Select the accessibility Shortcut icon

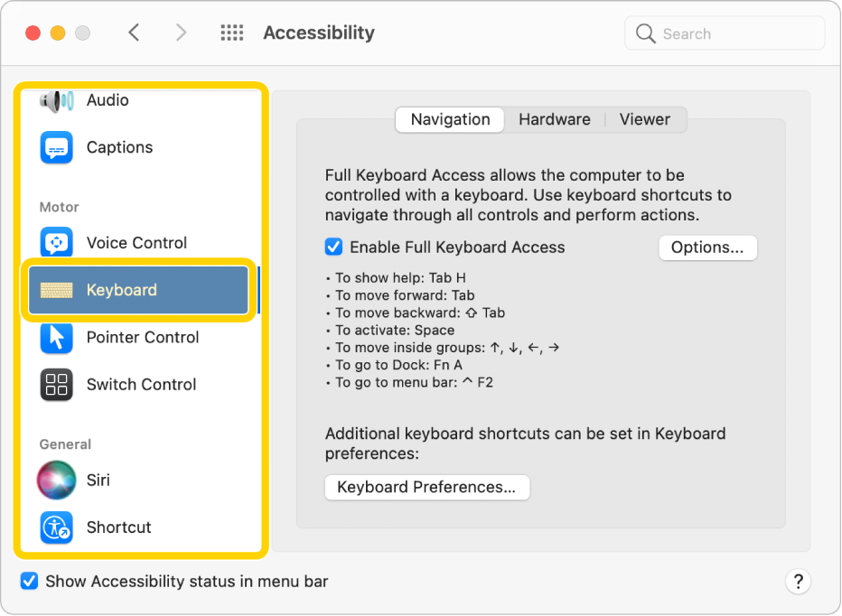[56, 527]
